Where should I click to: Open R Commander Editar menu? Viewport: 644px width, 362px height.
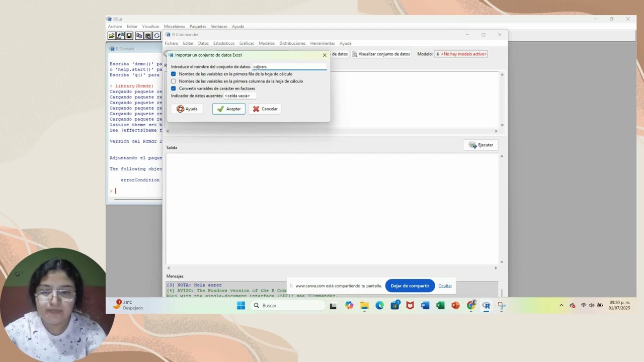pyautogui.click(x=188, y=43)
